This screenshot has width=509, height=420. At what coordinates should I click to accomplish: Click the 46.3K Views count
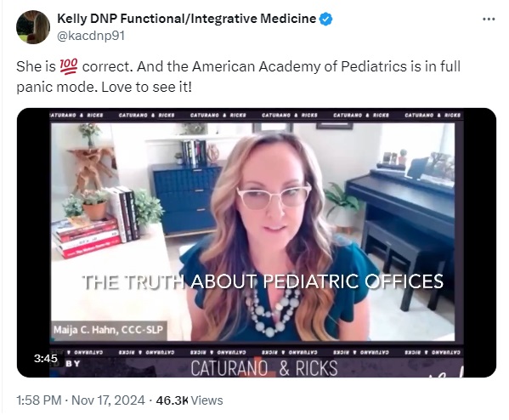(x=189, y=400)
